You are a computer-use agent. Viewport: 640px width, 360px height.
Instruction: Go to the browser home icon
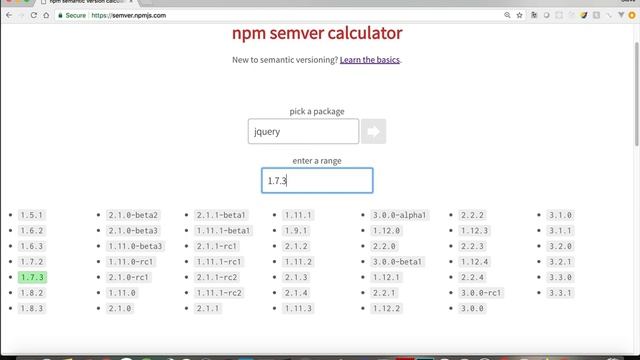pos(46,15)
